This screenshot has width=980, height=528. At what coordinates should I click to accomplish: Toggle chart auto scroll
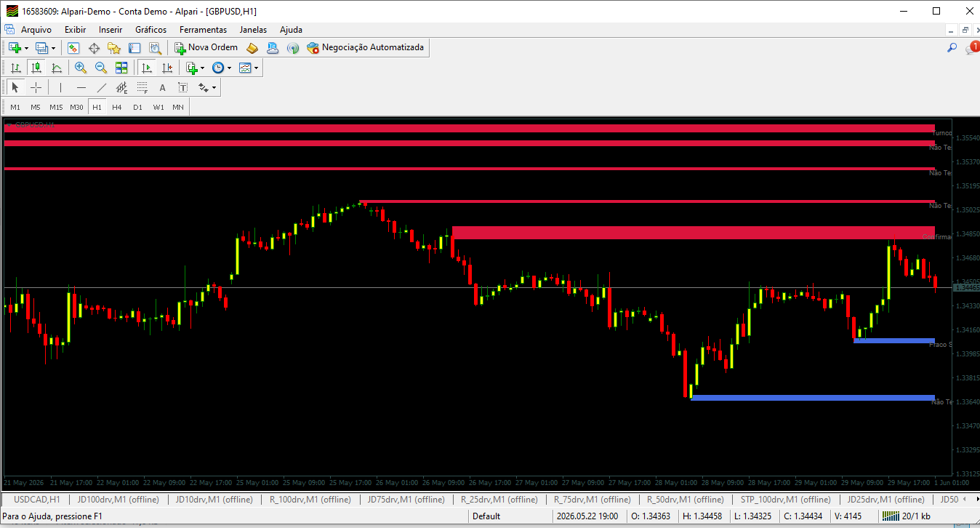[147, 68]
